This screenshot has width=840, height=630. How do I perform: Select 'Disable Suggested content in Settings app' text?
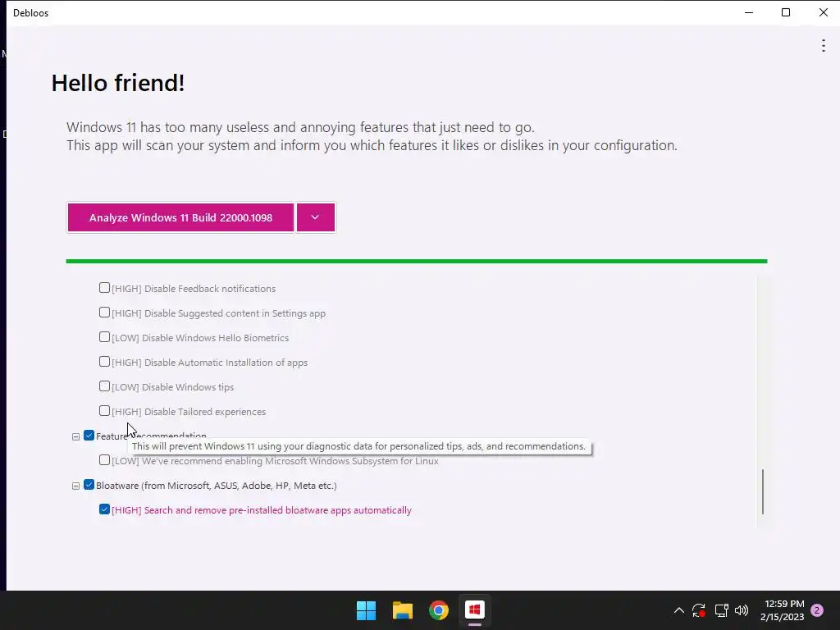(235, 313)
